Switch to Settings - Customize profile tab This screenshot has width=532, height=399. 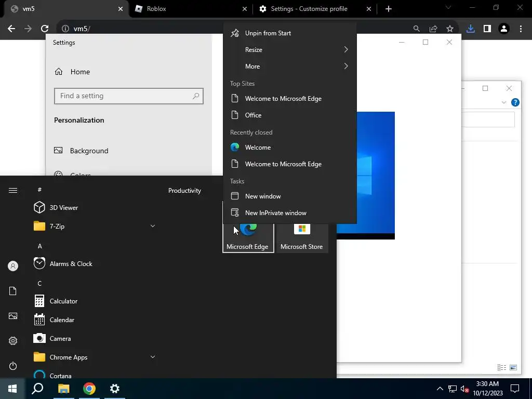[315, 9]
